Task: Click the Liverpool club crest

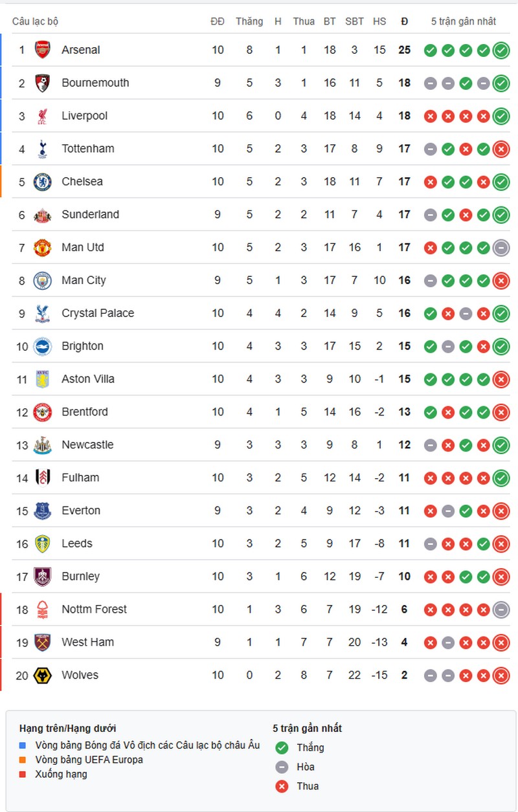Action: [x=42, y=116]
